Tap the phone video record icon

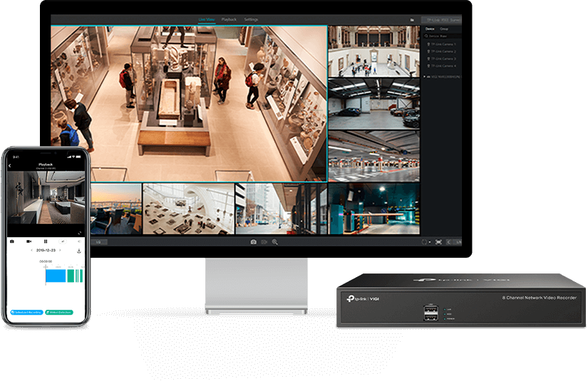click(x=29, y=241)
